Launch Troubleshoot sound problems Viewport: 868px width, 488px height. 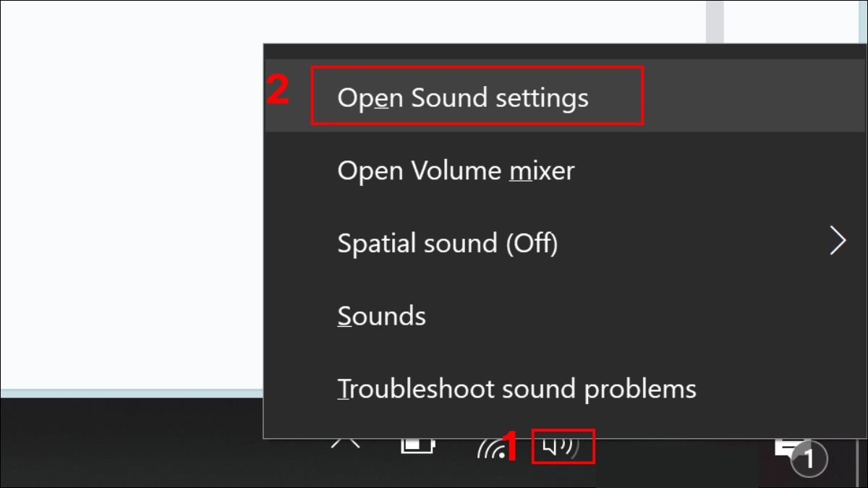pos(518,388)
